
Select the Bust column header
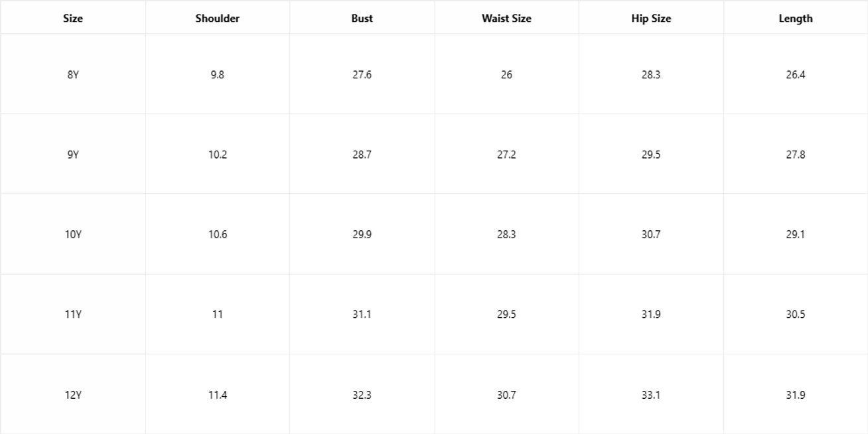click(x=362, y=19)
